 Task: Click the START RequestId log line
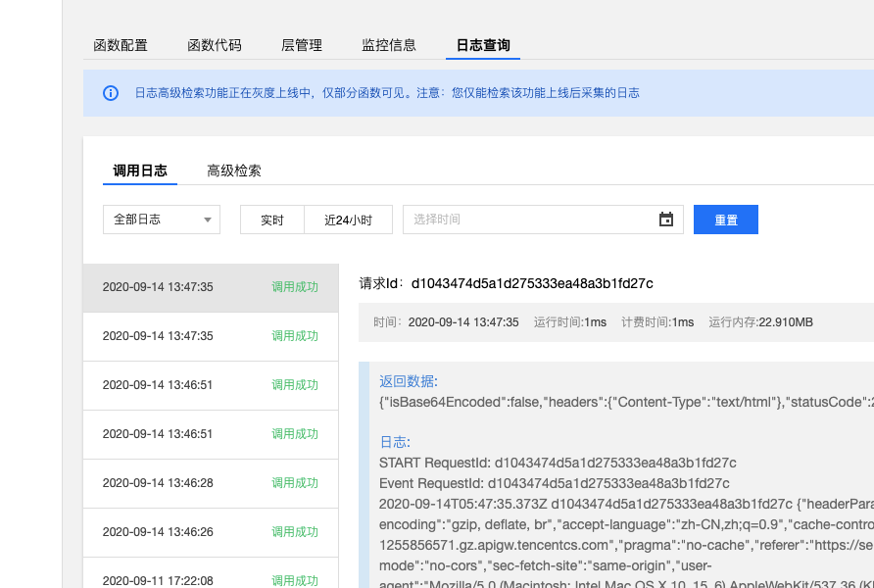pos(558,464)
